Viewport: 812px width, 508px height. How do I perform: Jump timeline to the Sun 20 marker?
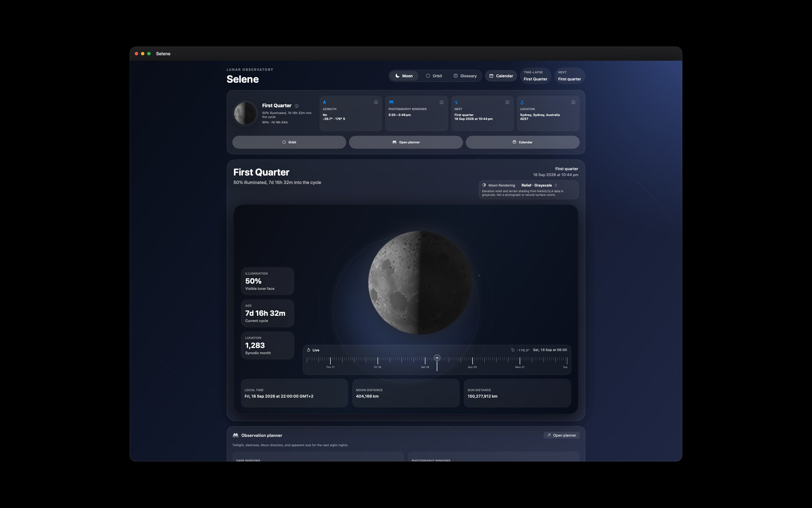(472, 367)
